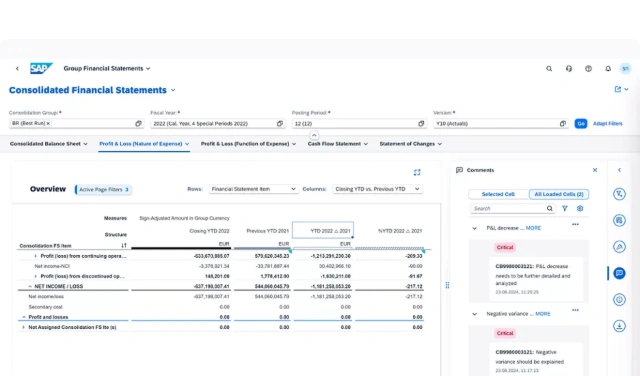Click the sort icon beside Consolidation FS Item
This screenshot has height=376, width=640.
[x=124, y=245]
